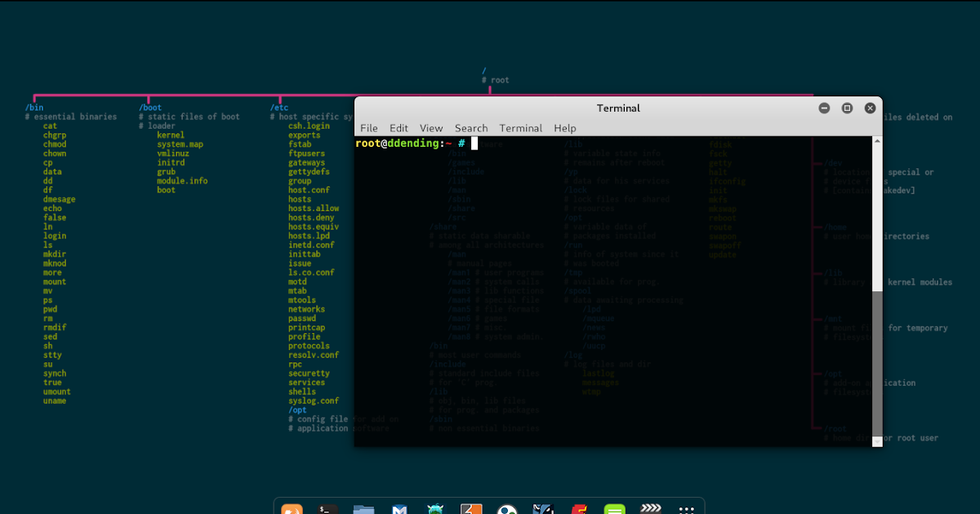The width and height of the screenshot is (980, 514).
Task: Launch the green android-like dock icon
Action: coord(436,510)
